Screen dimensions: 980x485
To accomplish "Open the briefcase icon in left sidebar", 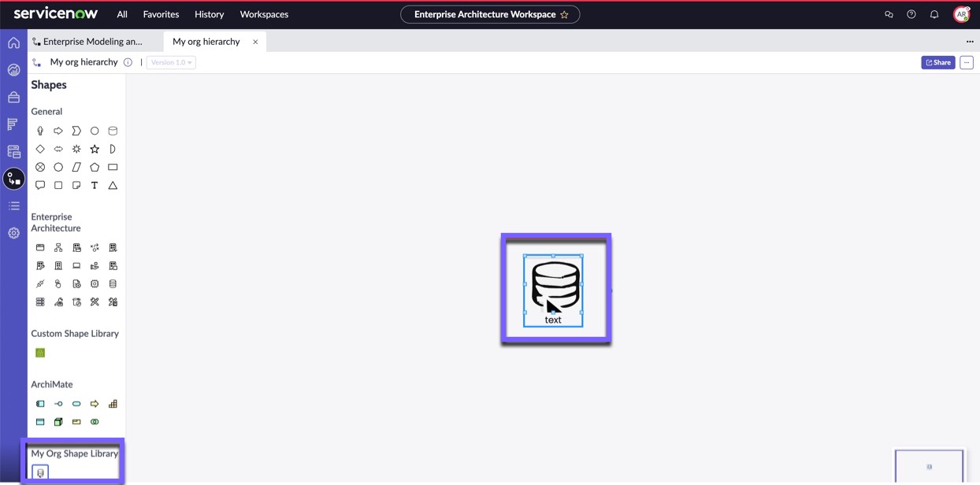I will [13, 97].
